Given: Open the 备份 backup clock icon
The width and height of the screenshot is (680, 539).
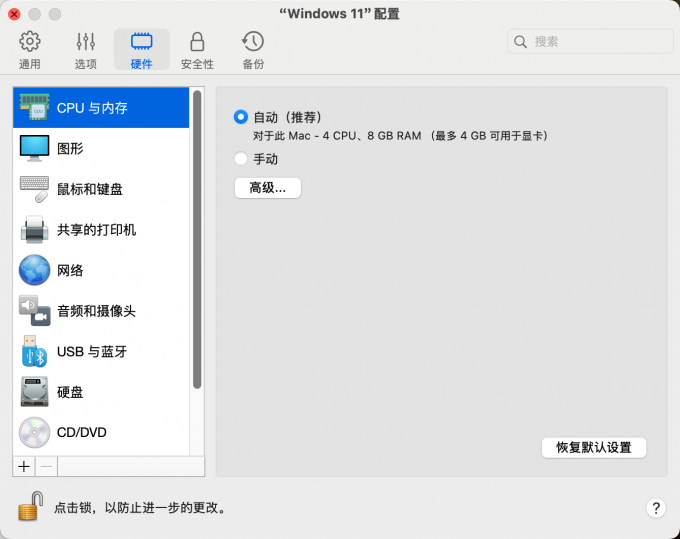Looking at the screenshot, I should (x=253, y=42).
